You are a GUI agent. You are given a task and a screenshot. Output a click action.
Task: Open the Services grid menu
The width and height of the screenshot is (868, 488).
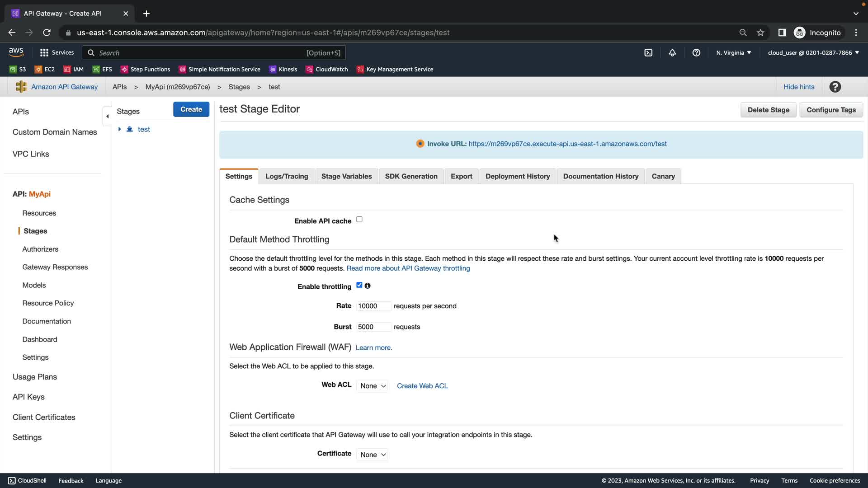click(57, 53)
